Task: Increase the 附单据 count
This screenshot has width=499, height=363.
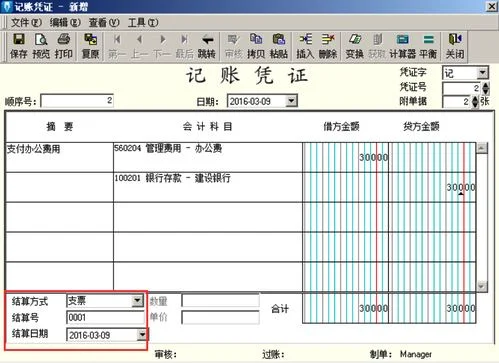Action: pyautogui.click(x=475, y=99)
